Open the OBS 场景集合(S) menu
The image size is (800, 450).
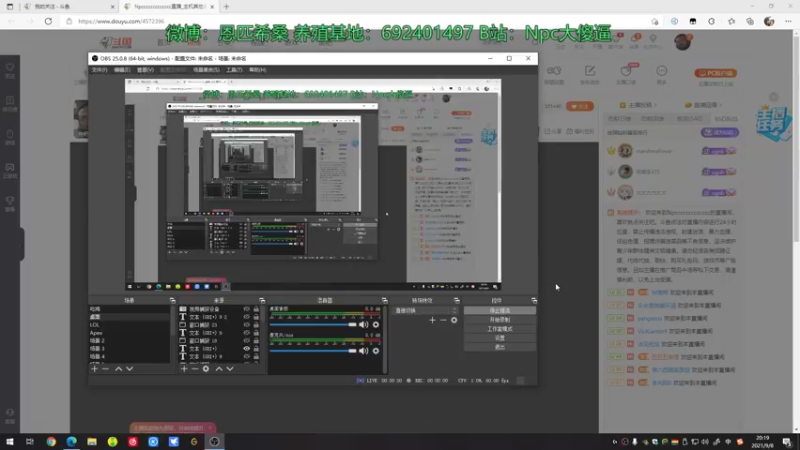pyautogui.click(x=206, y=70)
